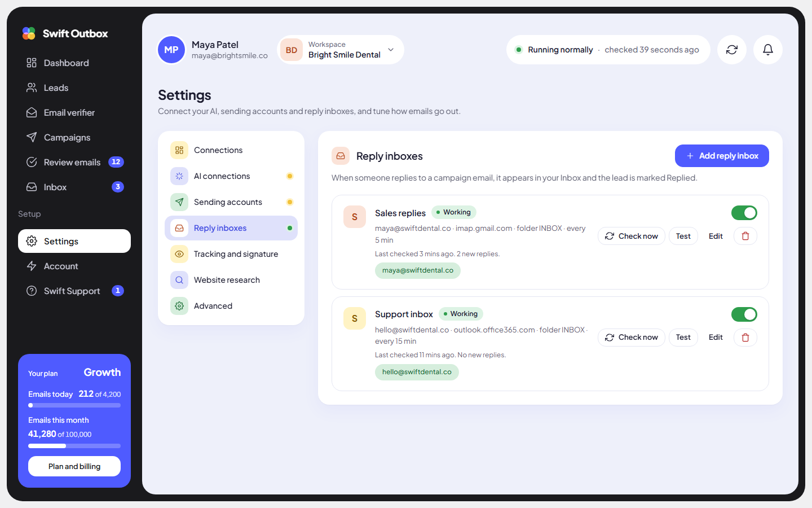812x508 pixels.
Task: Click the Emails today progress bar
Action: [x=74, y=405]
